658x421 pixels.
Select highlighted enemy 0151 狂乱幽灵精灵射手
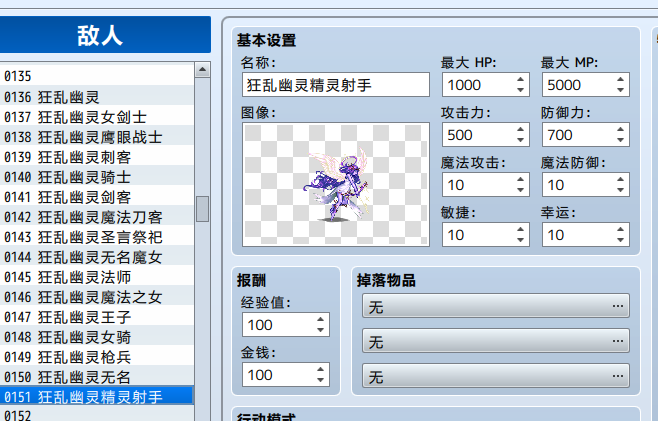[x=97, y=397]
